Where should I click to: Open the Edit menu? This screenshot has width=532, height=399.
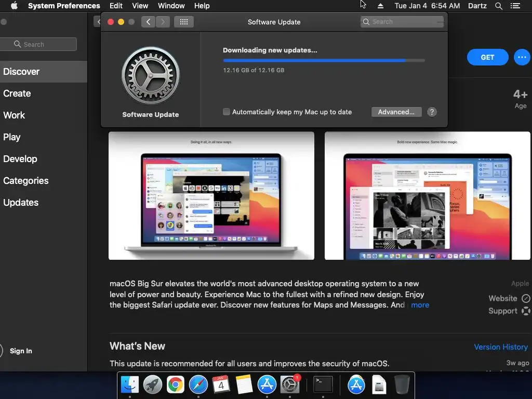(x=116, y=6)
